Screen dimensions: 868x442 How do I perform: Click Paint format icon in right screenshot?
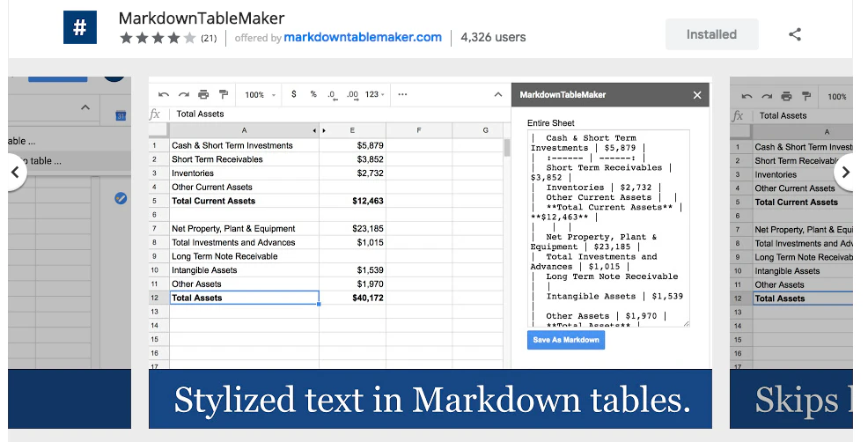pos(806,96)
